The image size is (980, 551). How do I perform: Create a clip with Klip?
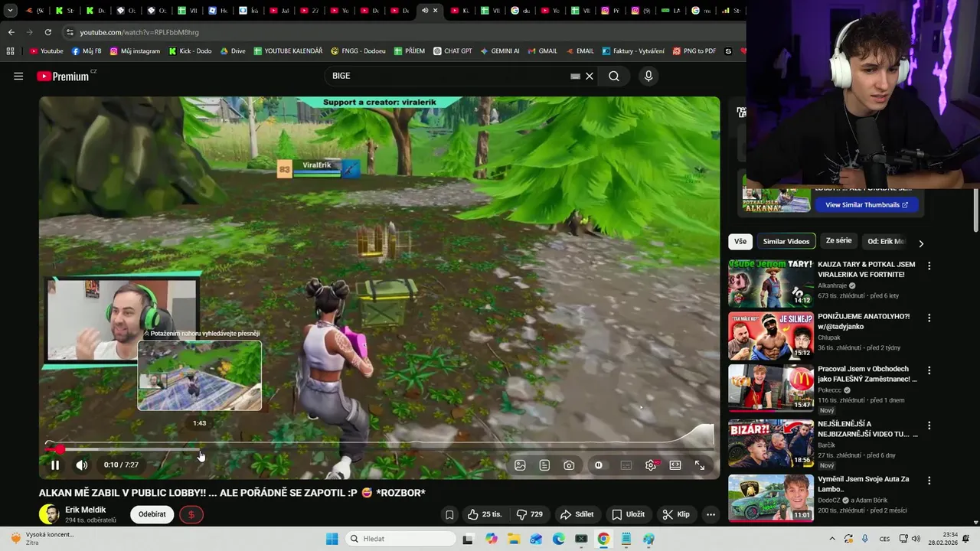(676, 514)
